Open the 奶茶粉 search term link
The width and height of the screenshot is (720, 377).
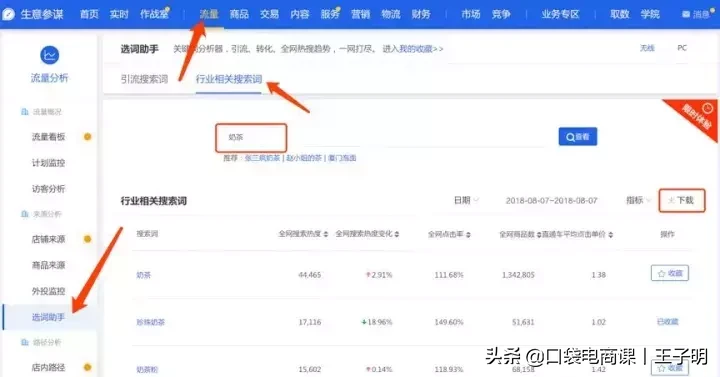click(x=147, y=370)
